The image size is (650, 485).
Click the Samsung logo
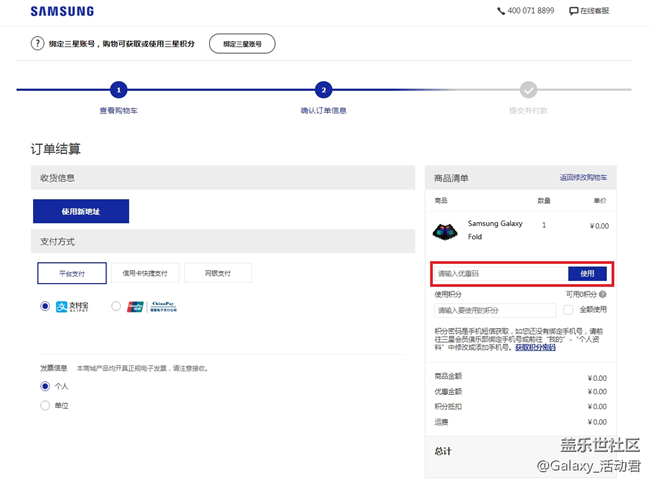[x=62, y=11]
